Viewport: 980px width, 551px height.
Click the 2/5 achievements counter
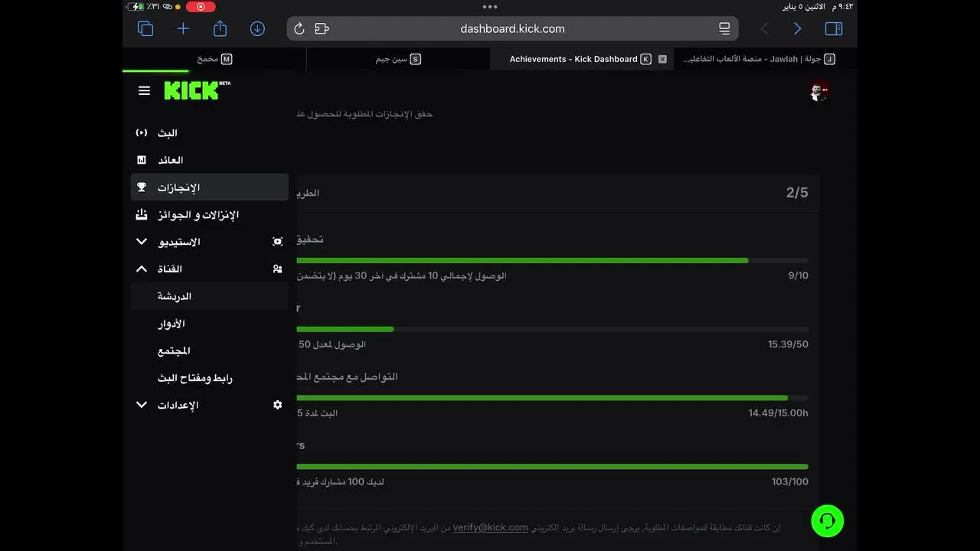tap(797, 193)
